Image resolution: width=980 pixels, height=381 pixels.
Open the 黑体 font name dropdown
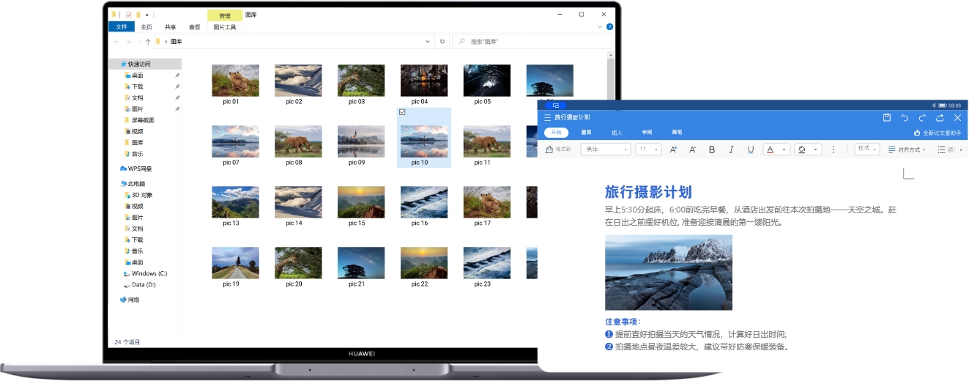606,149
